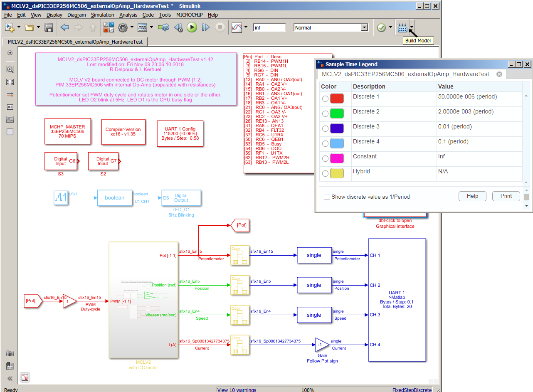Click the View 10 warnings link
Image resolution: width=533 pixels, height=392 pixels.
[237, 390]
